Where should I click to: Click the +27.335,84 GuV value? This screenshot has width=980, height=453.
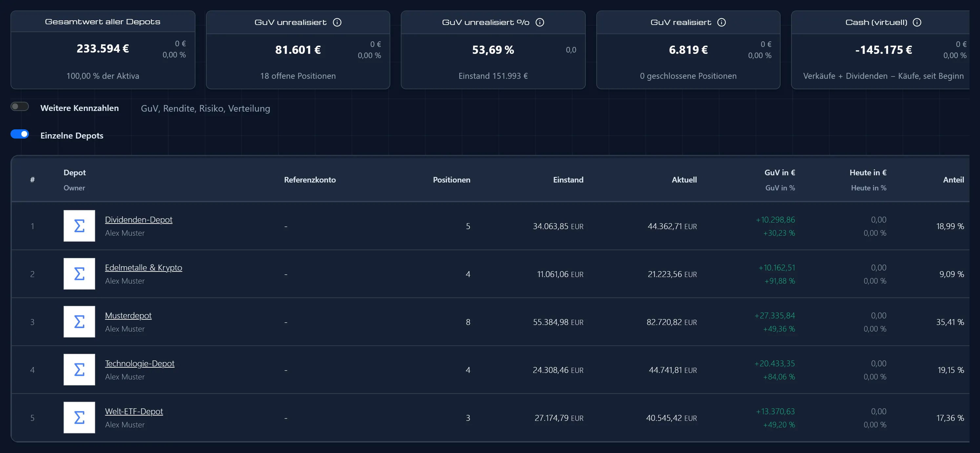pos(775,315)
